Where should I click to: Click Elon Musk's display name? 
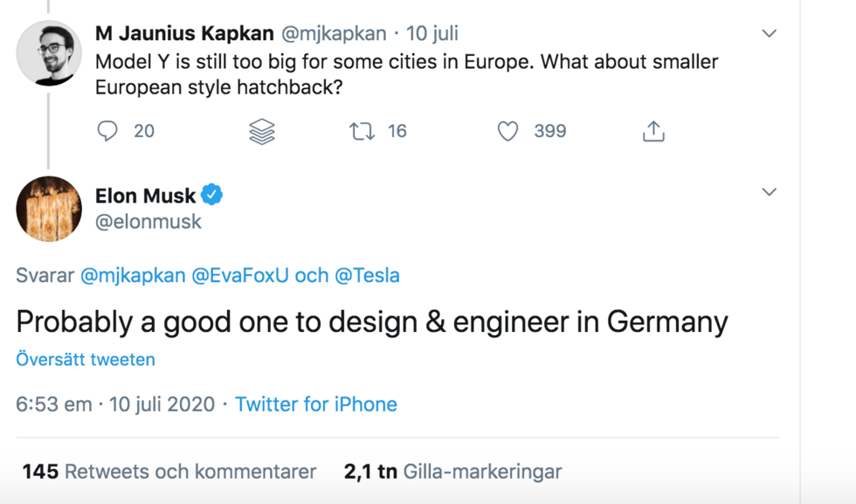(145, 196)
